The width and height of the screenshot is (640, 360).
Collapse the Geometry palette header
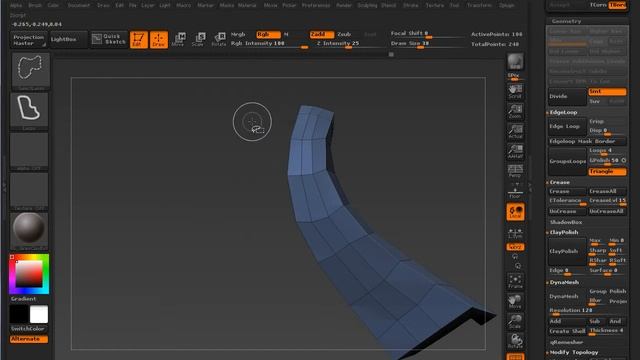[566, 21]
